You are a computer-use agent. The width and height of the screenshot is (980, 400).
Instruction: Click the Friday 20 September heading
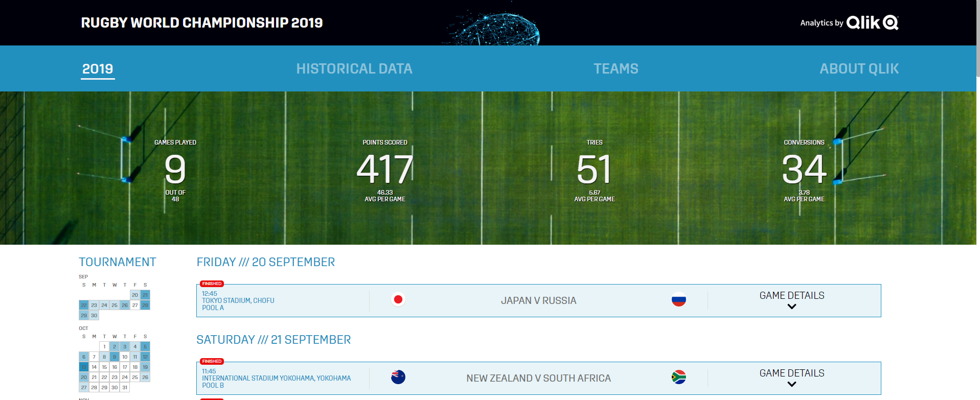click(266, 262)
